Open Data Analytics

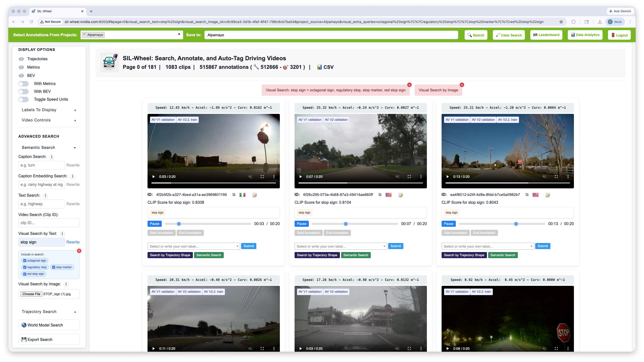pyautogui.click(x=585, y=35)
